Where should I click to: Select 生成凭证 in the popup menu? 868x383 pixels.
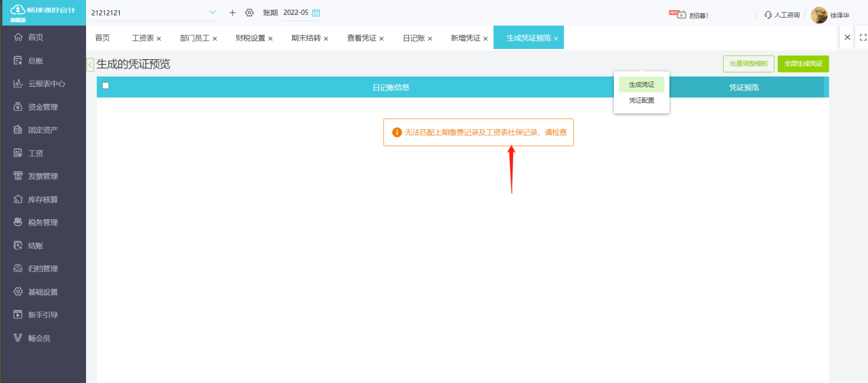tap(641, 85)
